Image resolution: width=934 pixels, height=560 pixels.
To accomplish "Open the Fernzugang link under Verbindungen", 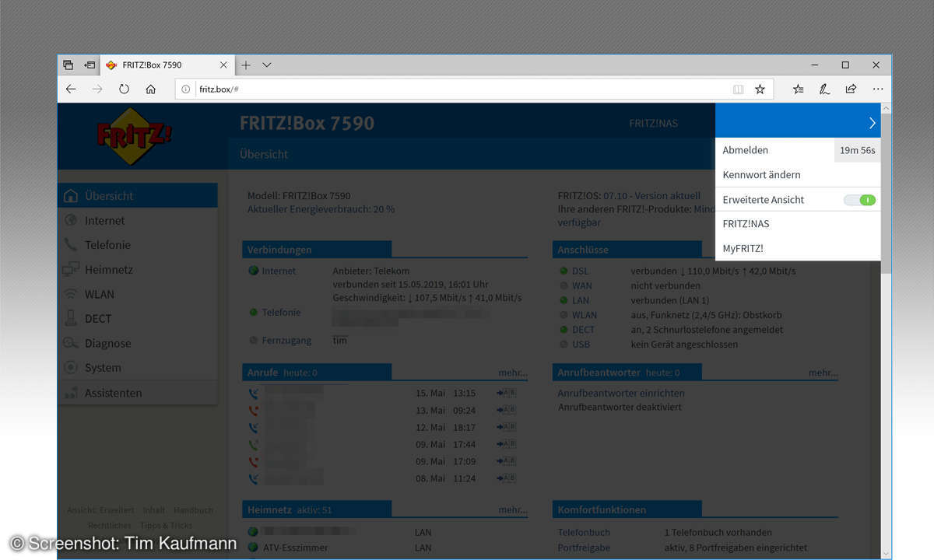I will tap(286, 340).
